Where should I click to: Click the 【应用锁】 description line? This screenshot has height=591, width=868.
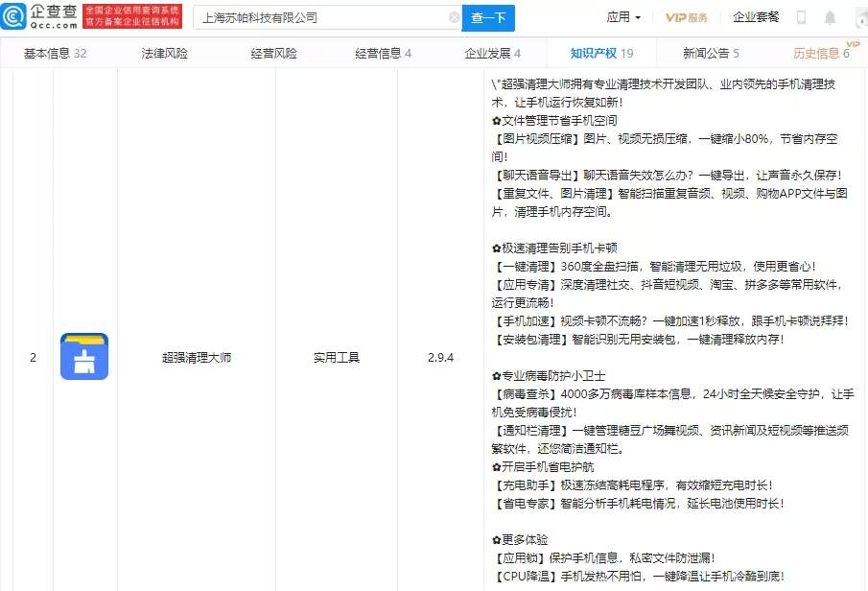click(603, 557)
